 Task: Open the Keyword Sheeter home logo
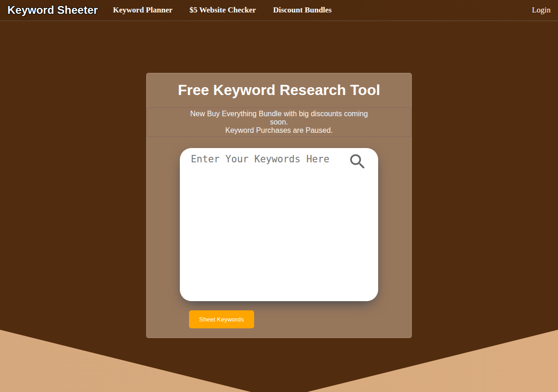pyautogui.click(x=53, y=10)
